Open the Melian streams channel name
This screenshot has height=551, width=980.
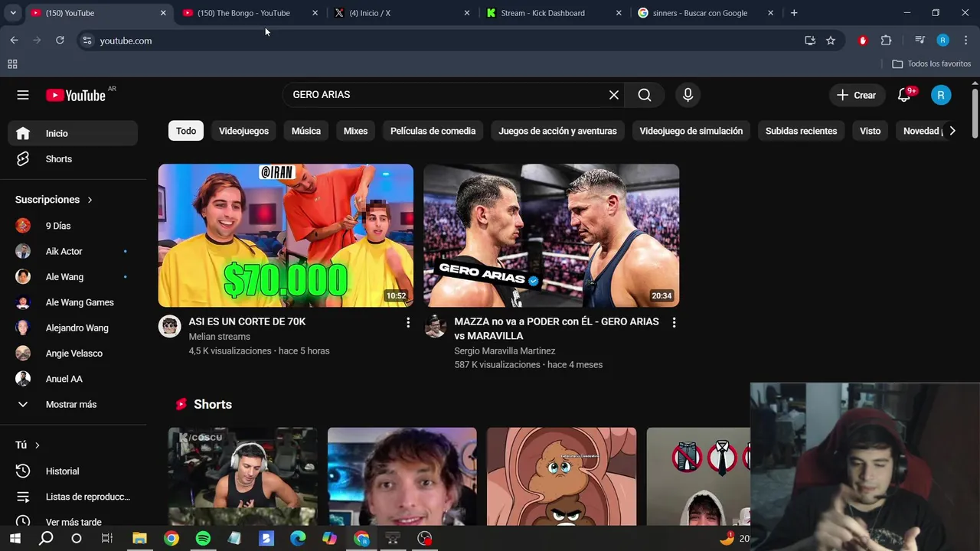tap(220, 337)
